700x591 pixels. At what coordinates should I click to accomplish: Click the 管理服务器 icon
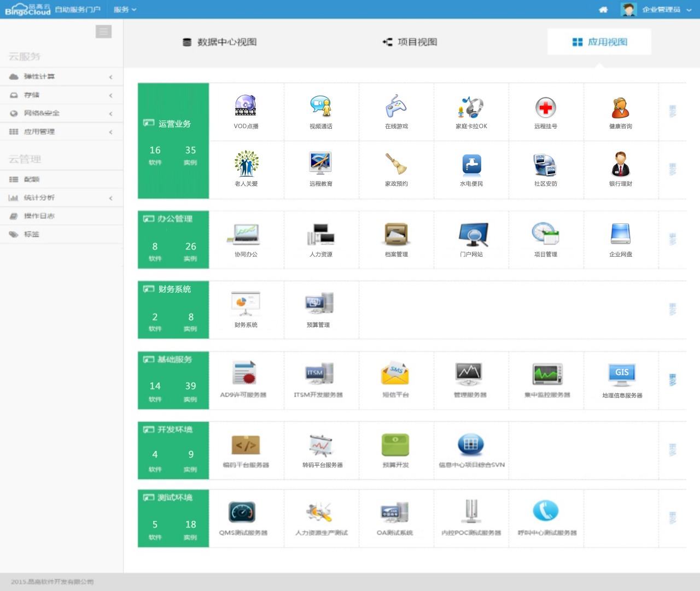point(469,374)
